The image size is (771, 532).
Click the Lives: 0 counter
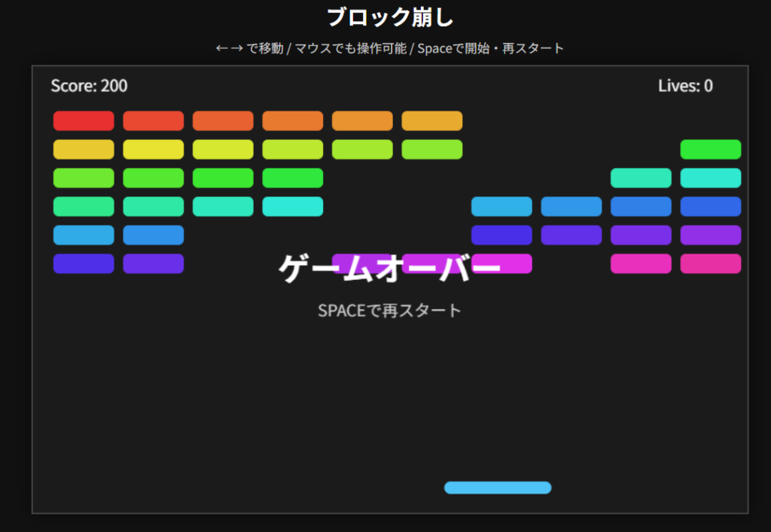click(685, 86)
